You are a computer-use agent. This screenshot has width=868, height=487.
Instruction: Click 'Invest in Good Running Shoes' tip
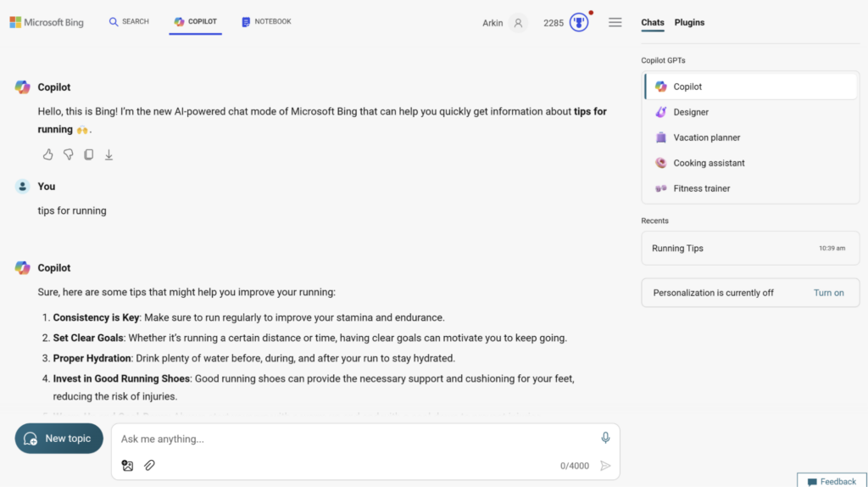pyautogui.click(x=121, y=379)
